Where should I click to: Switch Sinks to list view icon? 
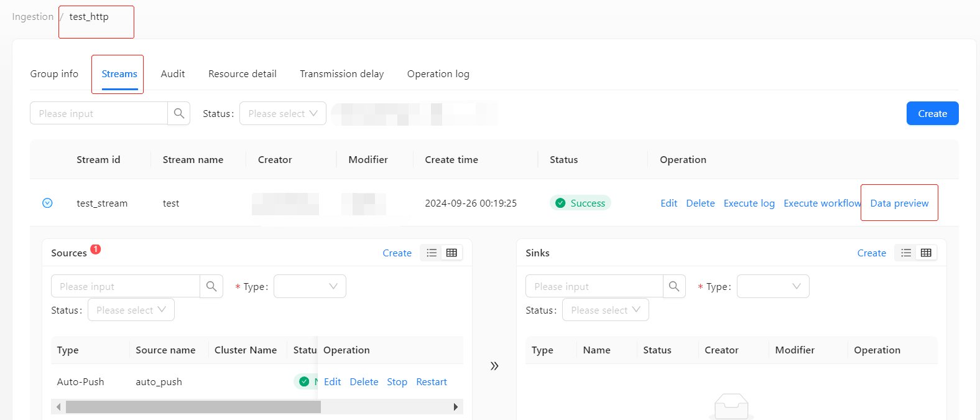(906, 253)
